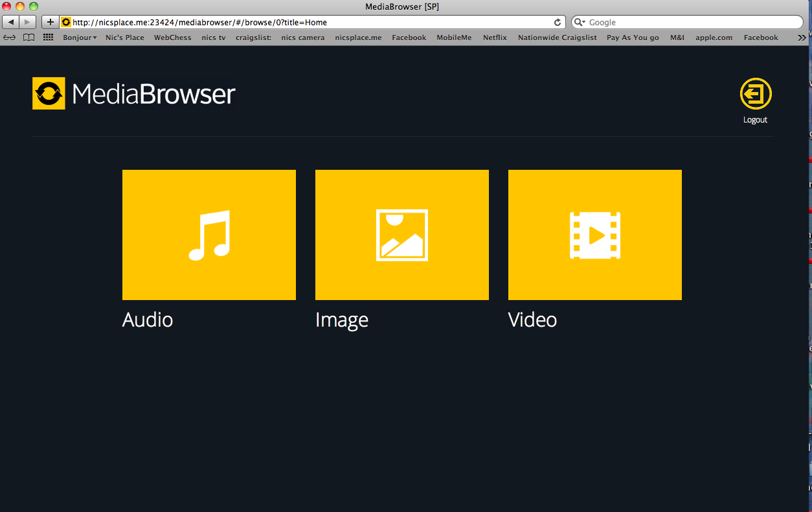Go back with the back arrow

tap(11, 22)
